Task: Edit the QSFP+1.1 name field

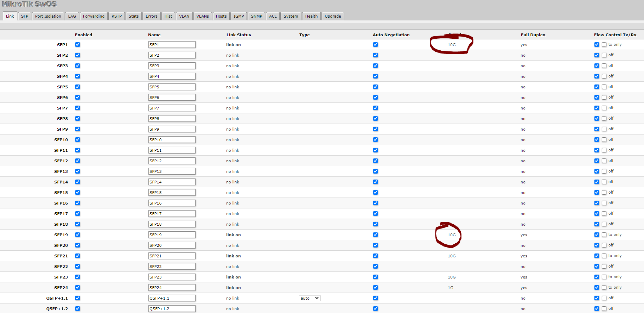Action: [172, 298]
